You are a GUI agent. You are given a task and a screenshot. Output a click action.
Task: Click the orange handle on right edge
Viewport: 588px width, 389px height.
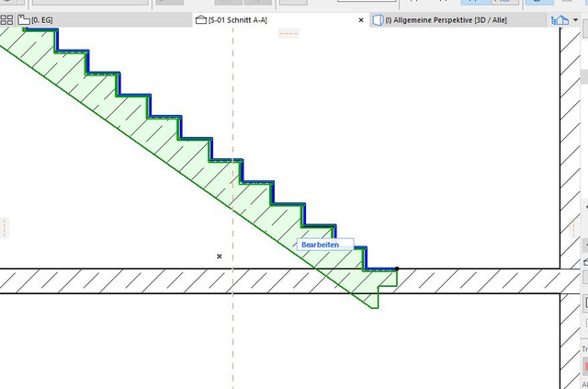pos(573,227)
